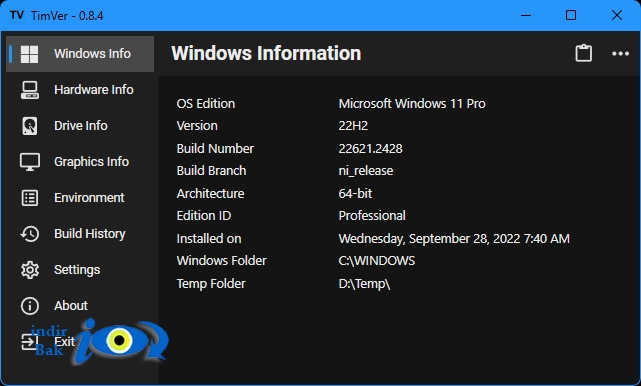
Task: Click the TV app logo in title bar
Action: click(17, 16)
